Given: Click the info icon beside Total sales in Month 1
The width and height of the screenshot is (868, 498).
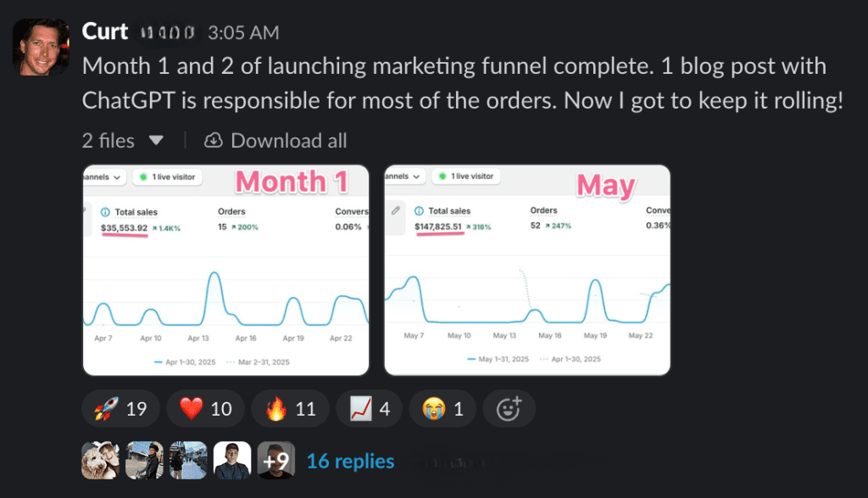Looking at the screenshot, I should click(x=105, y=212).
